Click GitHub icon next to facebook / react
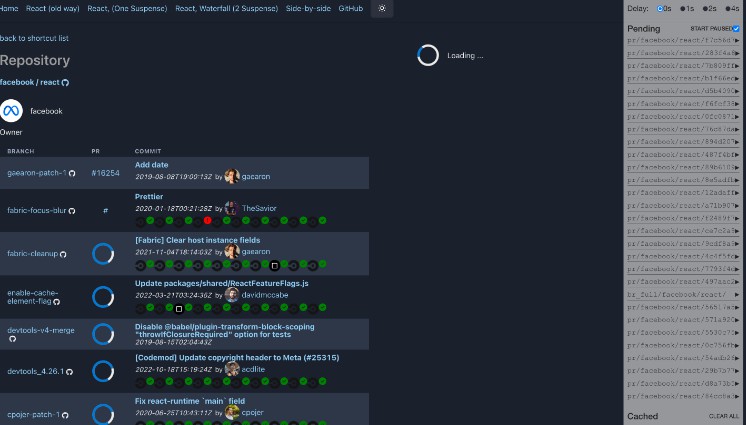Image resolution: width=746 pixels, height=425 pixels. coord(66,82)
